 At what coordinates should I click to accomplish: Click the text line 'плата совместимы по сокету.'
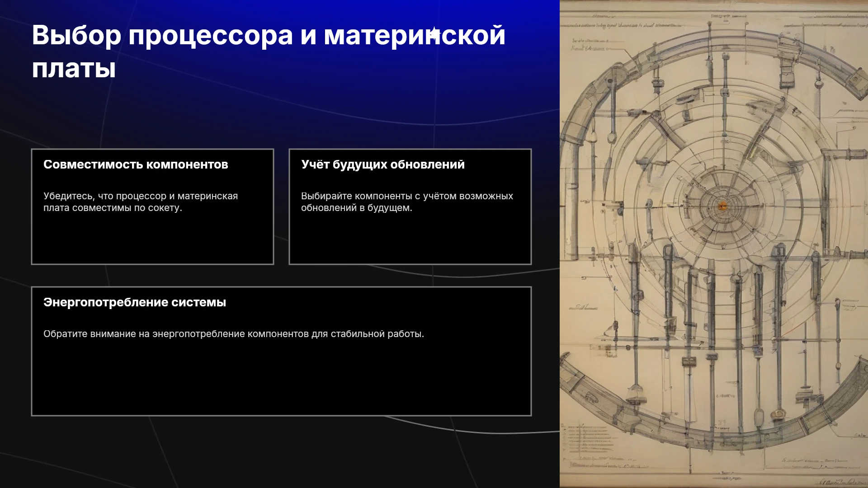tap(113, 208)
